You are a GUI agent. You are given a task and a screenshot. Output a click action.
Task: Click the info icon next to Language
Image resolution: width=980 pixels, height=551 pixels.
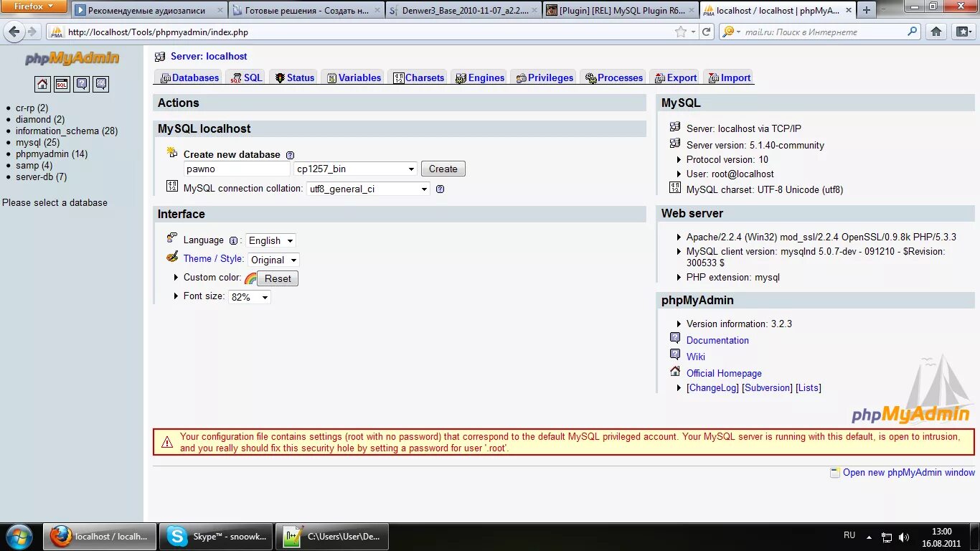tap(233, 241)
